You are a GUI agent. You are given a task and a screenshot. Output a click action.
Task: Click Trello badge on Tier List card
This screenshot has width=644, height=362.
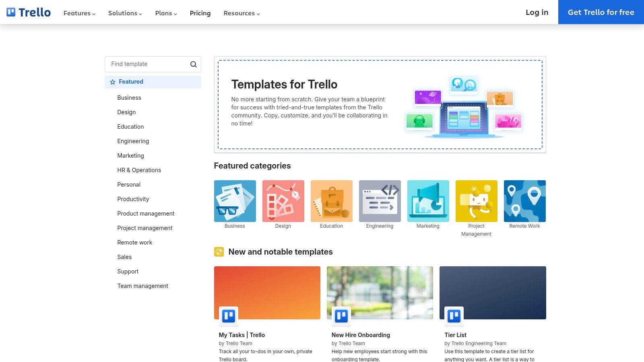[x=454, y=316]
